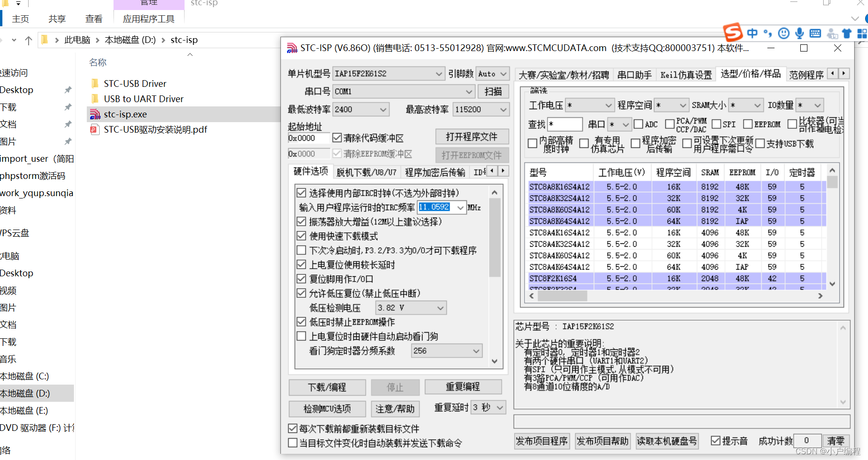Open the Sogou soft keyboard icon
The width and height of the screenshot is (868, 460).
816,33
